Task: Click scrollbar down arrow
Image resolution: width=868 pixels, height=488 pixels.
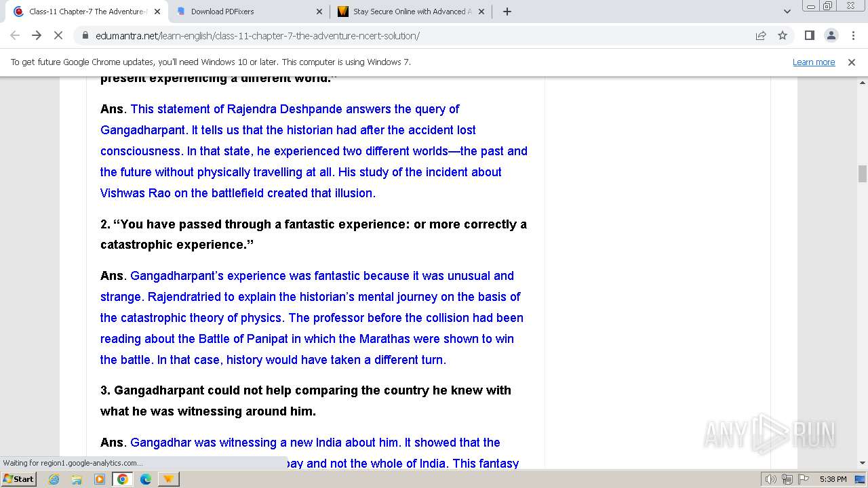Action: pos(863,463)
